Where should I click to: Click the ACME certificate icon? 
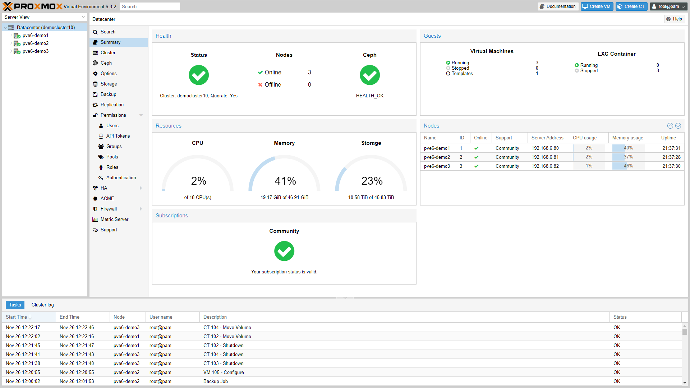pyautogui.click(x=95, y=198)
